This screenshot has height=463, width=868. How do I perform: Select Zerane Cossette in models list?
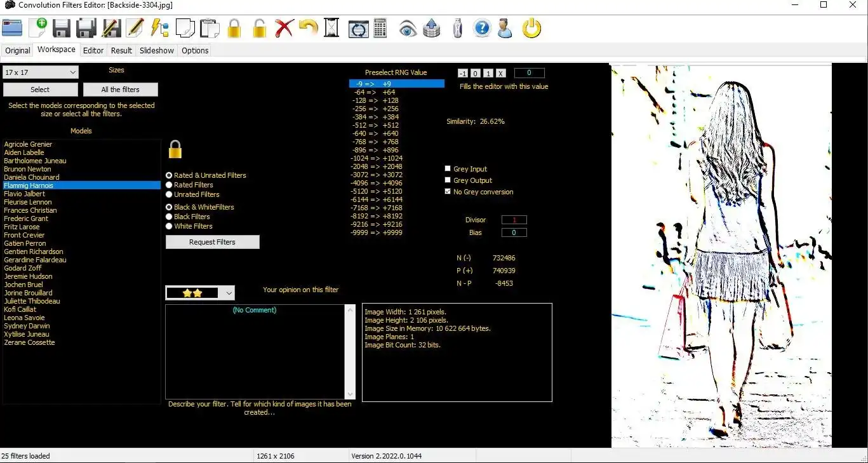coord(82,342)
